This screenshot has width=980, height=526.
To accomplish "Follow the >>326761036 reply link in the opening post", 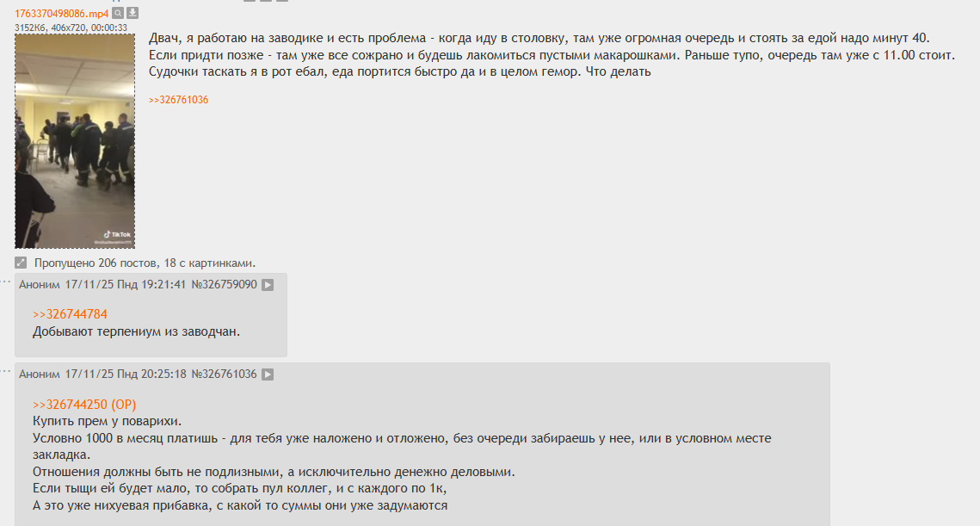I will pos(178,100).
